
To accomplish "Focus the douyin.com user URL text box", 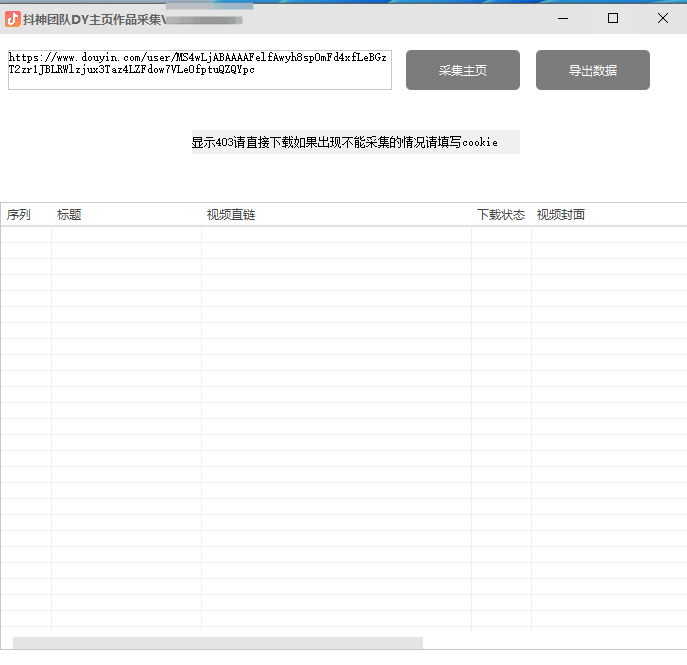I will click(200, 70).
